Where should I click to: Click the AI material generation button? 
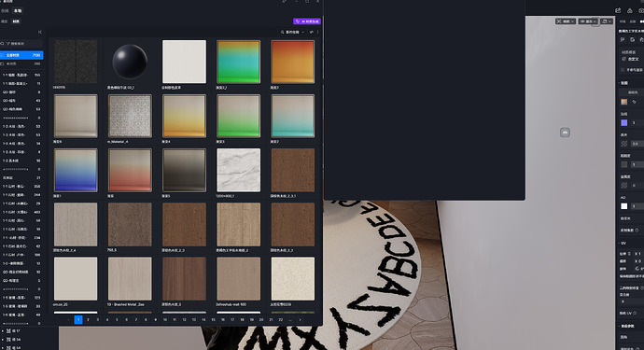pyautogui.click(x=307, y=21)
